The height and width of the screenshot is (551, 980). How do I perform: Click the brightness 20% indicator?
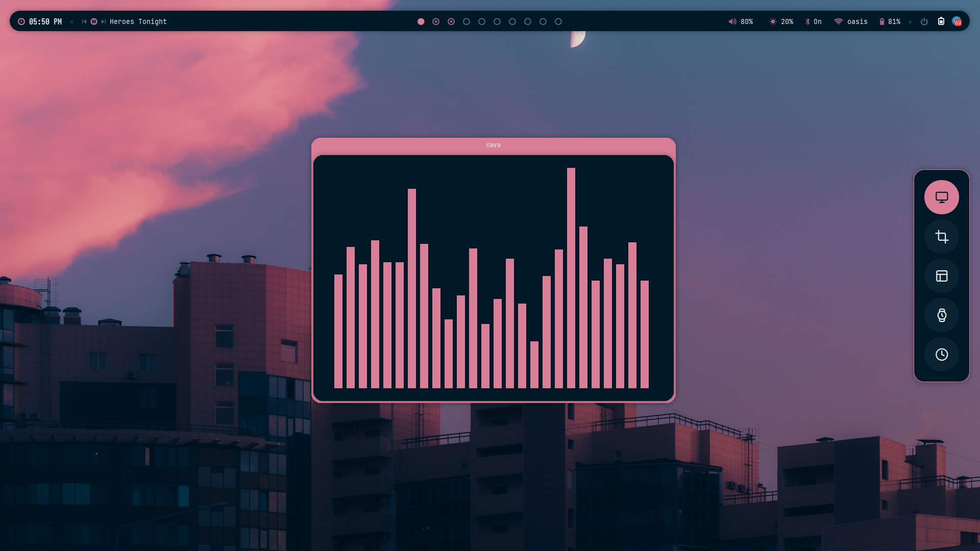tap(781, 21)
